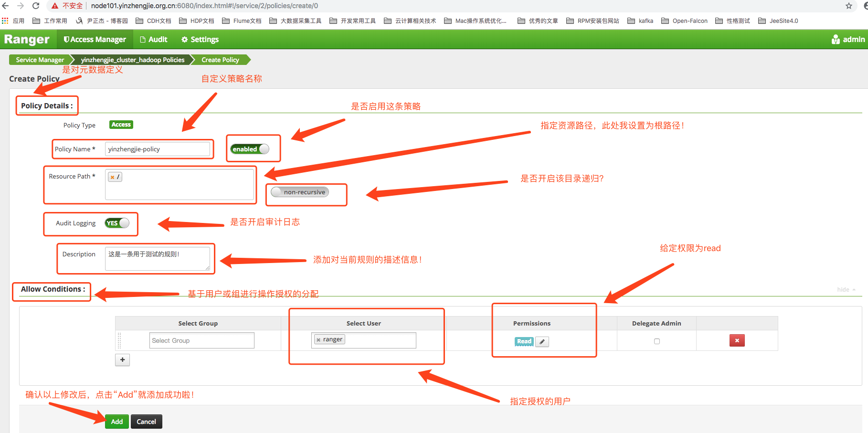Click the Create Policy breadcrumb
Screen dimensions: 868x433
(220, 60)
